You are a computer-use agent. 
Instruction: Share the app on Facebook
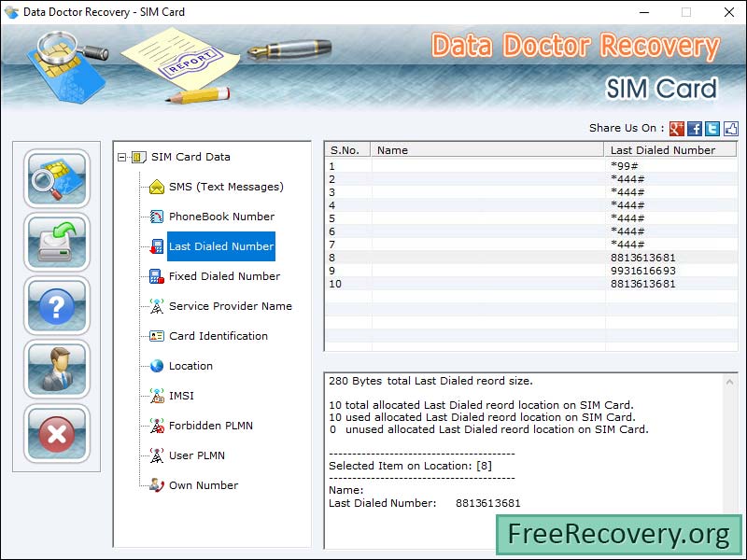point(695,128)
